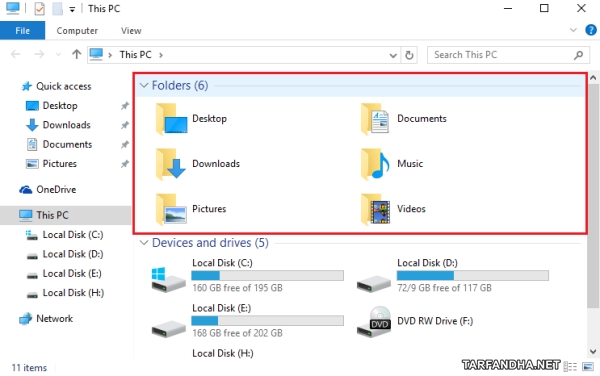Switch to large icons view in status bar
Viewport: 600px width, 376px height.
(588, 366)
